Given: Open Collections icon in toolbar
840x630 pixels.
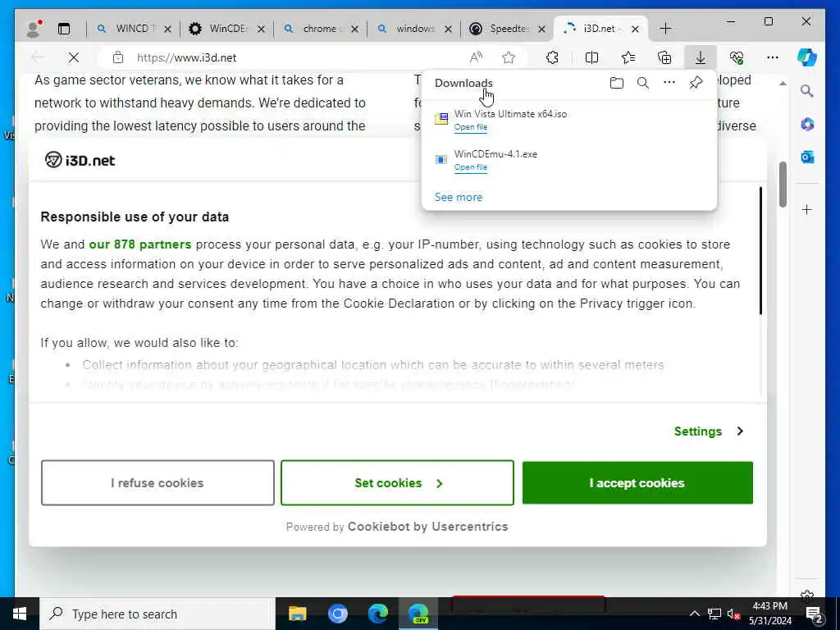Looking at the screenshot, I should click(x=664, y=57).
